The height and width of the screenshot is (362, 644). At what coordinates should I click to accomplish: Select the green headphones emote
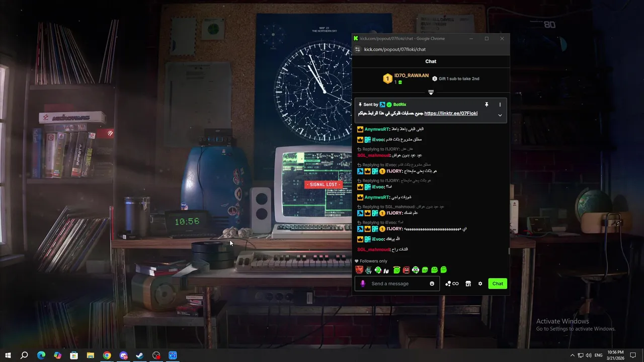point(378,270)
